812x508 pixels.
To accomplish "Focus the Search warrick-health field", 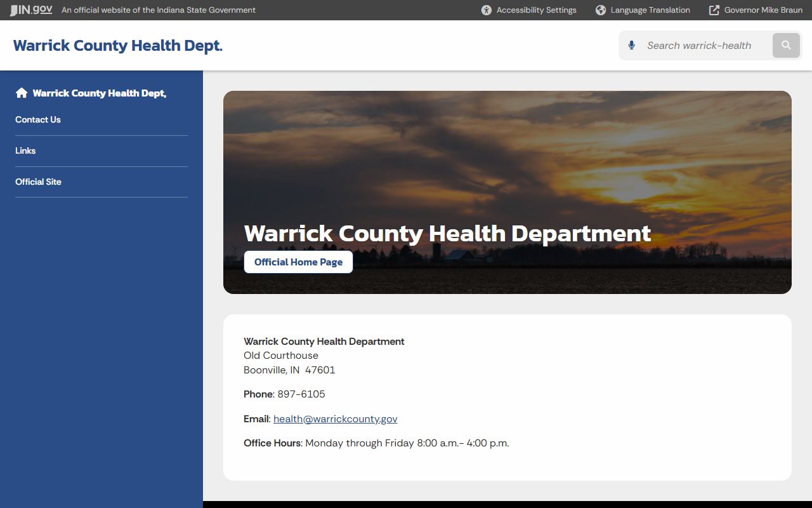I will coord(705,46).
